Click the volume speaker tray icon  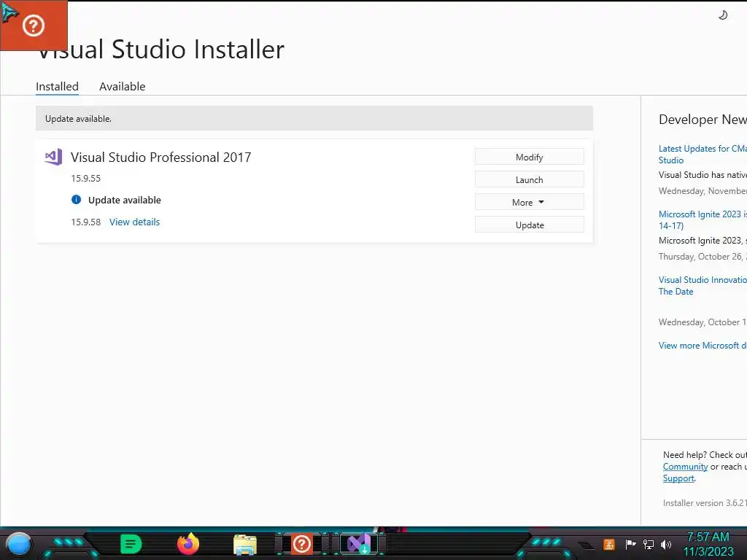pos(666,544)
